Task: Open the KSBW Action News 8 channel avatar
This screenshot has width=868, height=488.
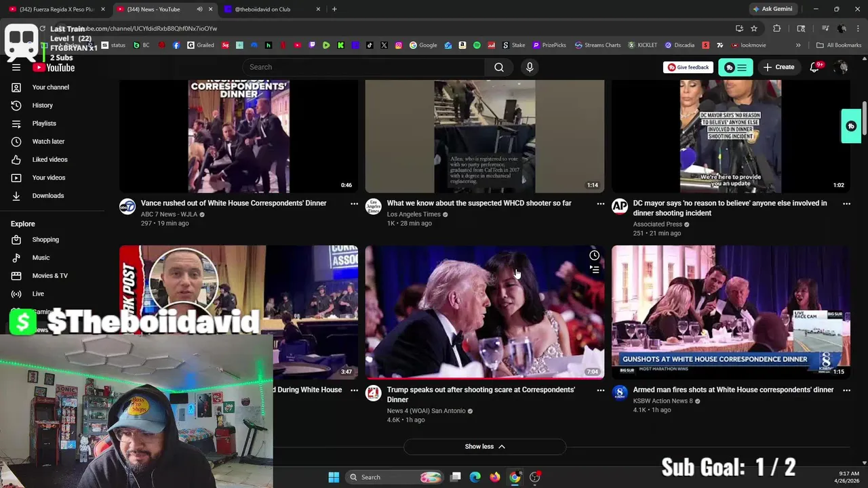Action: pos(620,394)
